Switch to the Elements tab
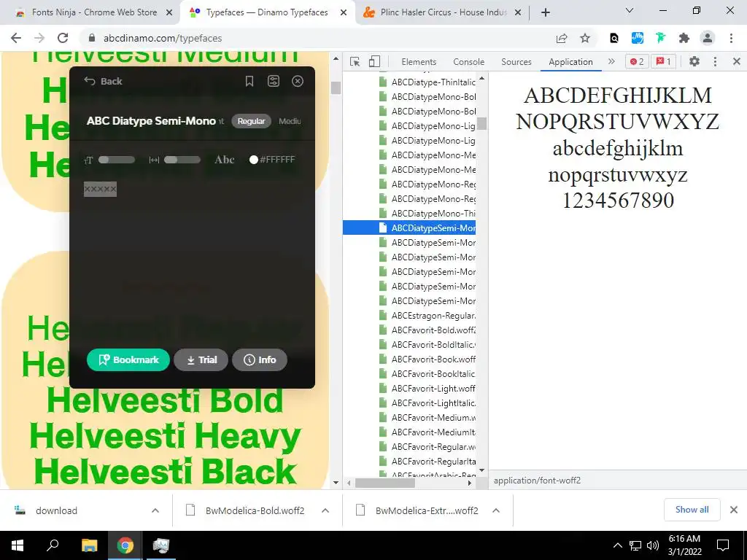This screenshot has height=560, width=747. click(419, 62)
